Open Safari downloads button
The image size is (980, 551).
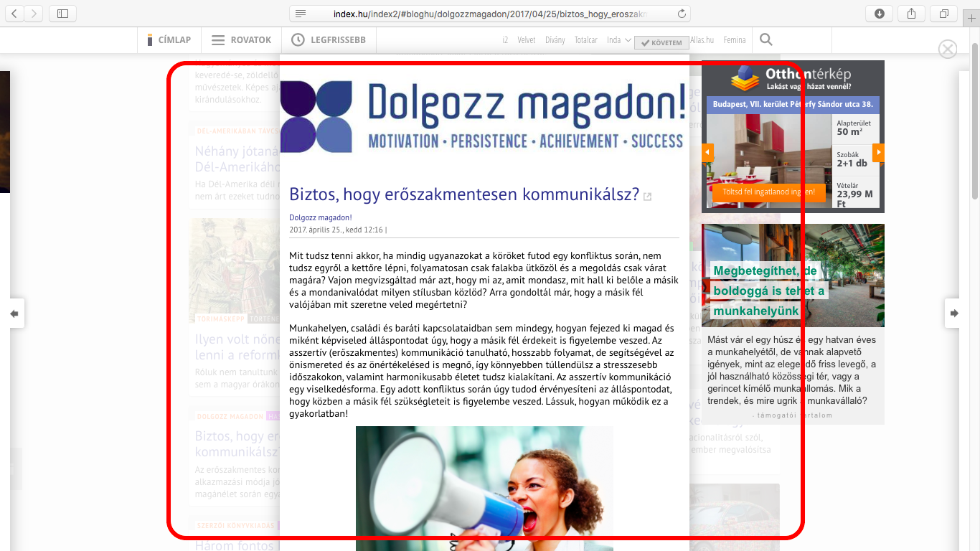(880, 13)
